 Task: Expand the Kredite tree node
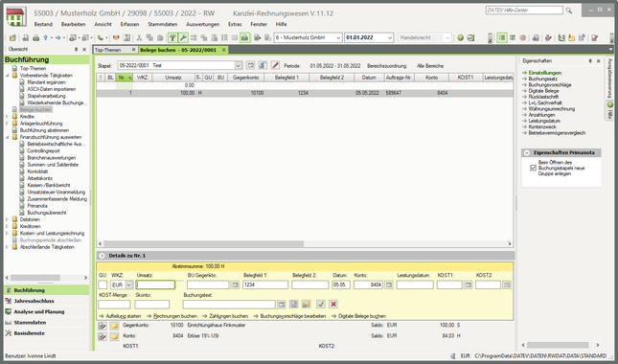pyautogui.click(x=7, y=117)
